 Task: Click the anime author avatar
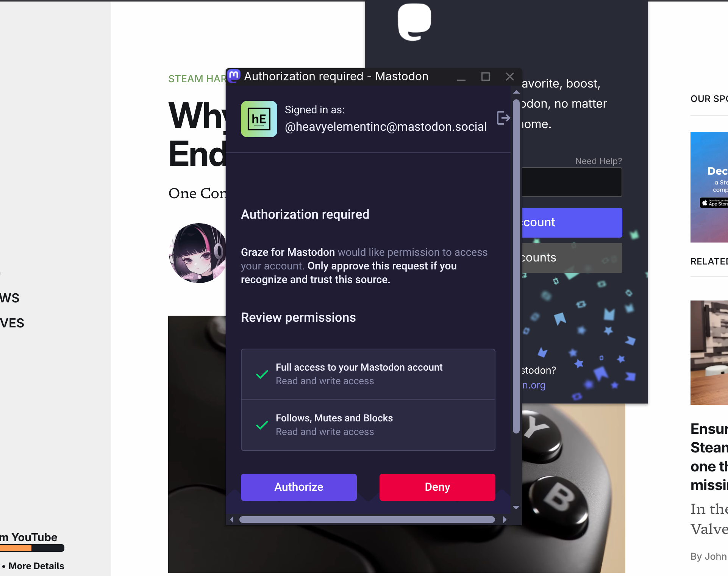pos(198,253)
